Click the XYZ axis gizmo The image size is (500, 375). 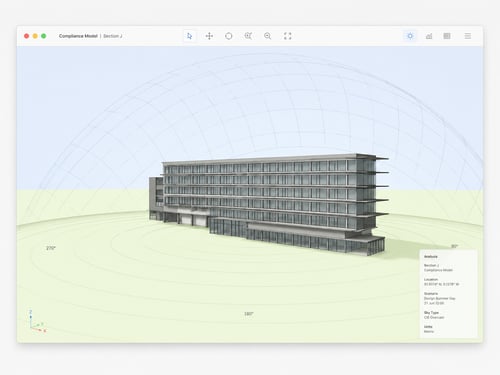[37, 322]
